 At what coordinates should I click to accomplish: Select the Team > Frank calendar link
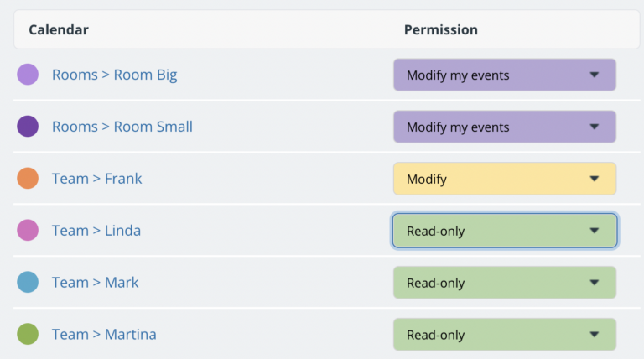pyautogui.click(x=97, y=179)
